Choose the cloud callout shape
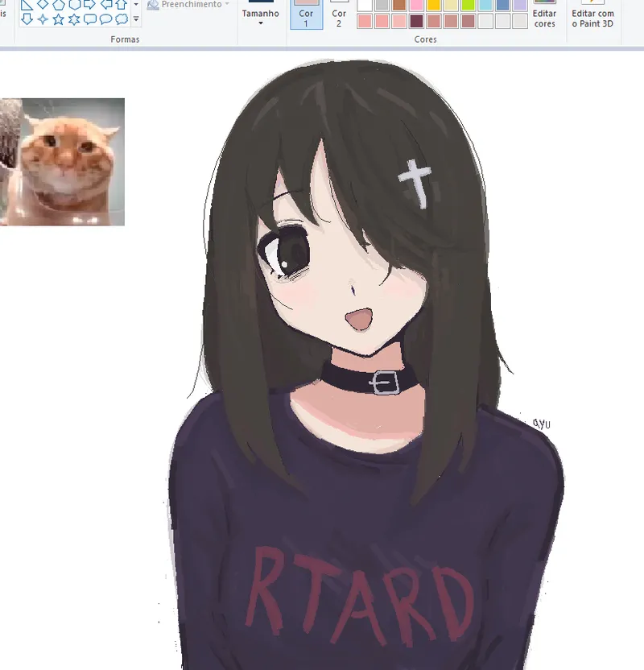The height and width of the screenshot is (670, 644). tap(122, 19)
